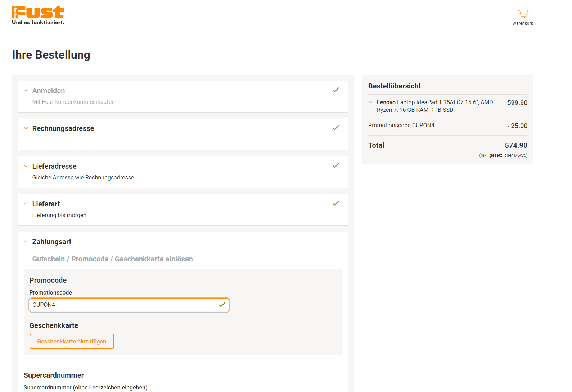572x392 pixels.
Task: Click the green checkmark beside Lieferart
Action: click(x=335, y=203)
